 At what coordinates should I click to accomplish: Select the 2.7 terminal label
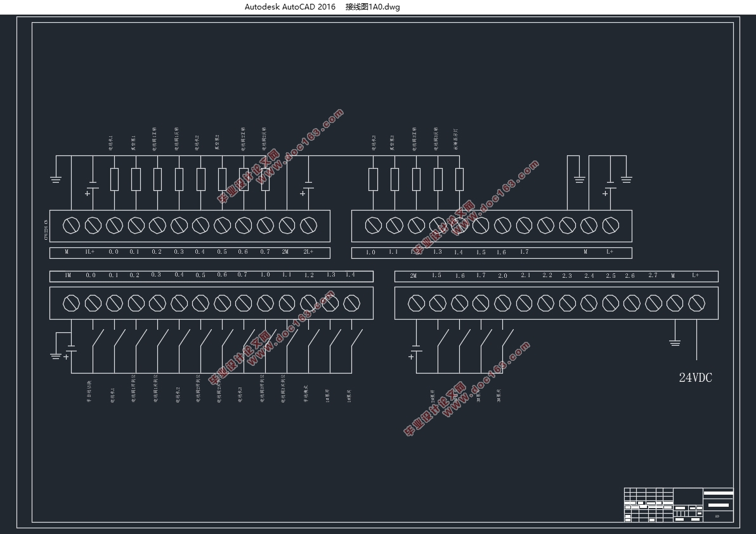pos(653,275)
